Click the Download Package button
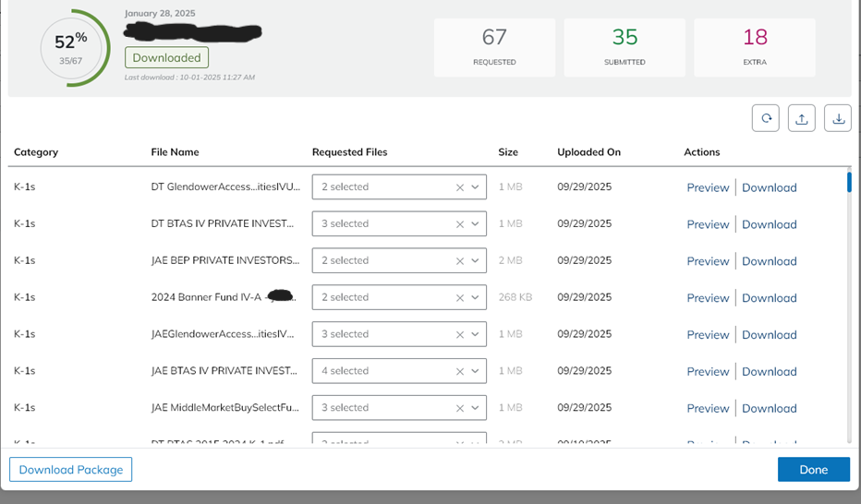This screenshot has height=504, width=861. pos(71,470)
